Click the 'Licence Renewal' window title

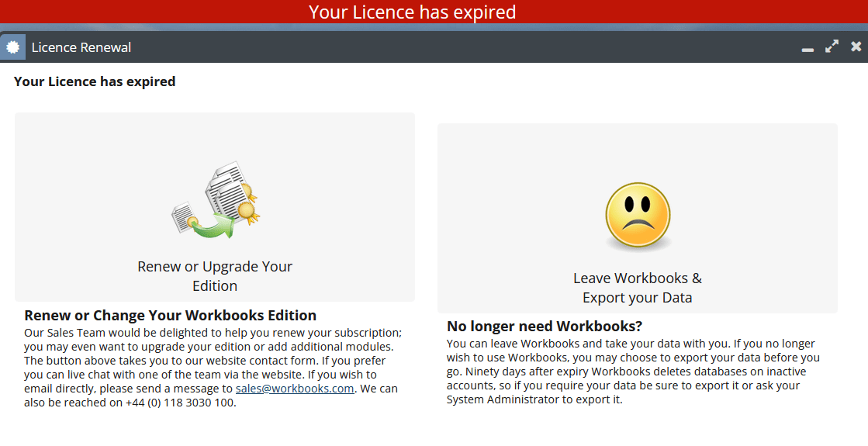(81, 47)
